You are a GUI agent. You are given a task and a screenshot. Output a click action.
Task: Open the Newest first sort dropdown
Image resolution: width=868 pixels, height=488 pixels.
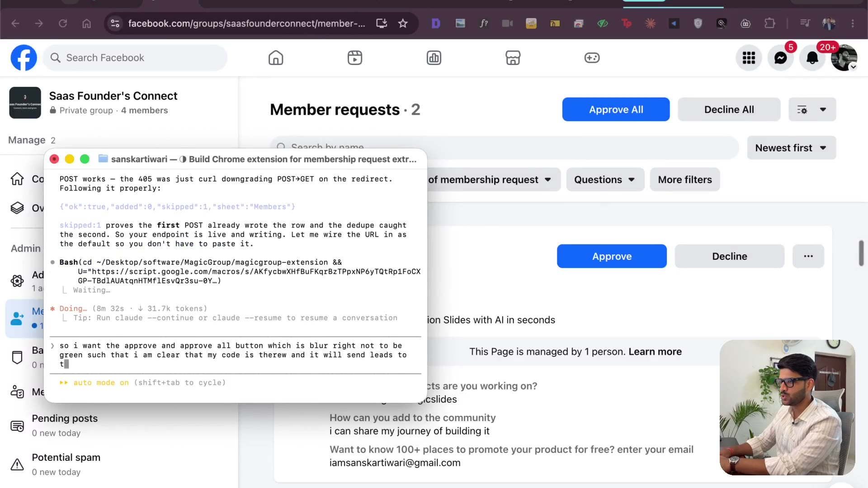pos(792,148)
